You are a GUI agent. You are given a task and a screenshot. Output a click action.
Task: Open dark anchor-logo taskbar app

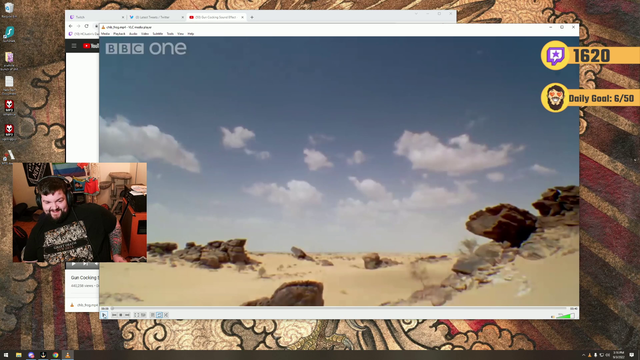point(43,355)
